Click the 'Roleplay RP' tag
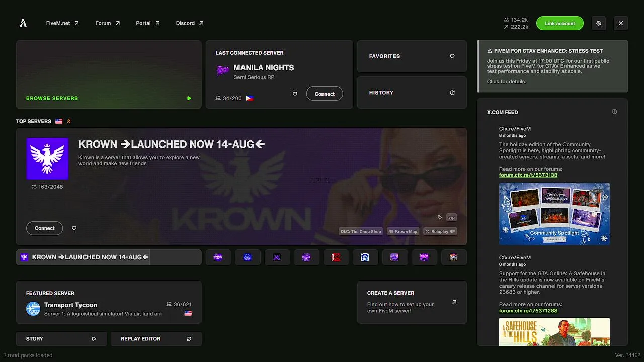644x362 pixels. (440, 231)
